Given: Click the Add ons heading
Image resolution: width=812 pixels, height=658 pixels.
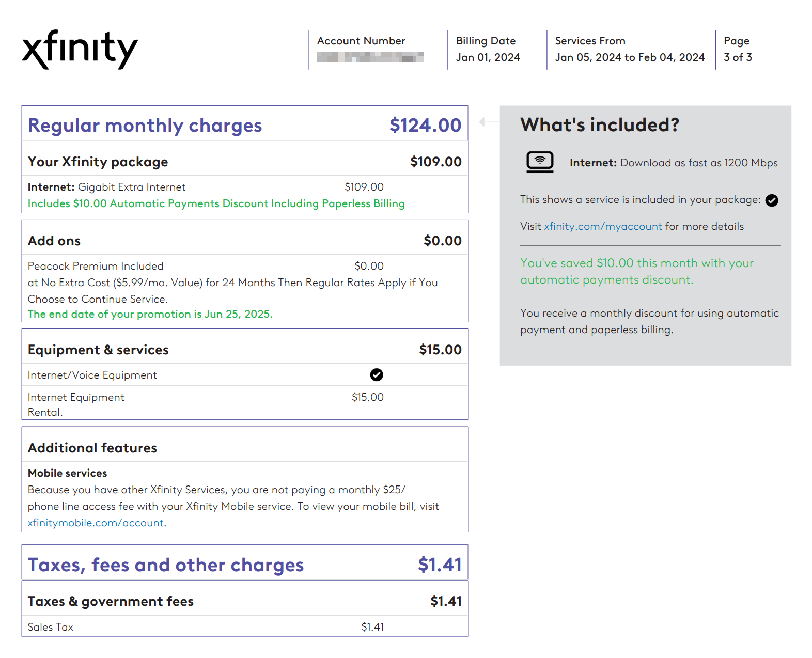Looking at the screenshot, I should (54, 241).
